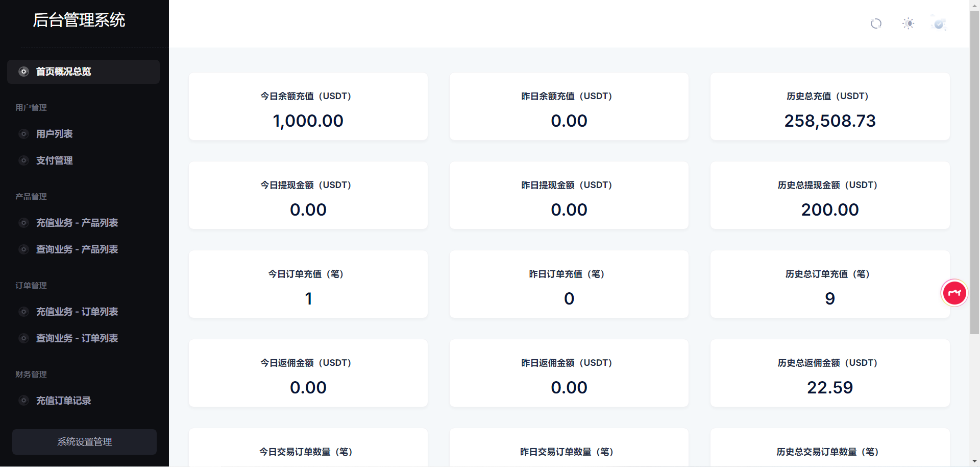This screenshot has height=467, width=980.
Task: Click the icon beside 充值订单记录
Action: (x=23, y=401)
